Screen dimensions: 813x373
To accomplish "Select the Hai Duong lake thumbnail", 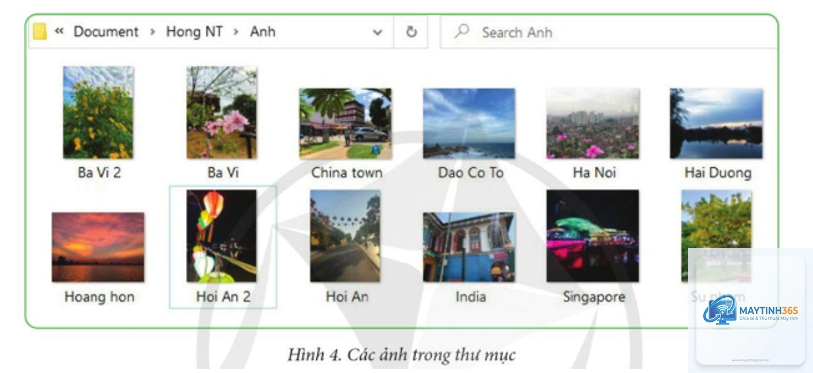I will 716,123.
